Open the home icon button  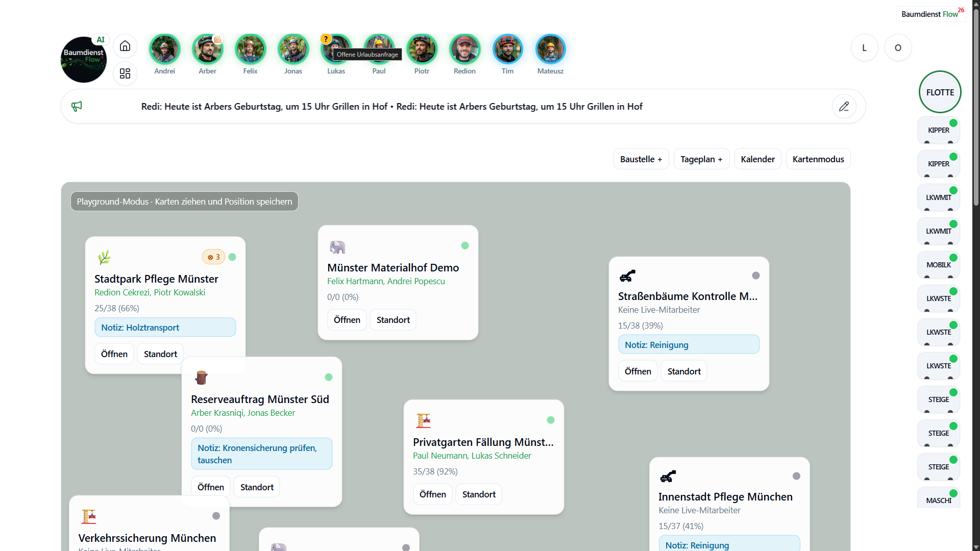125,46
